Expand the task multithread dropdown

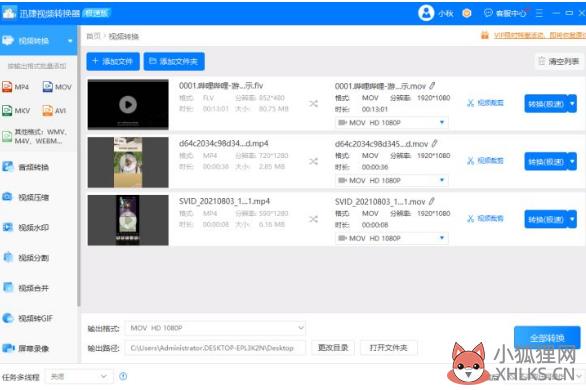pos(79,377)
